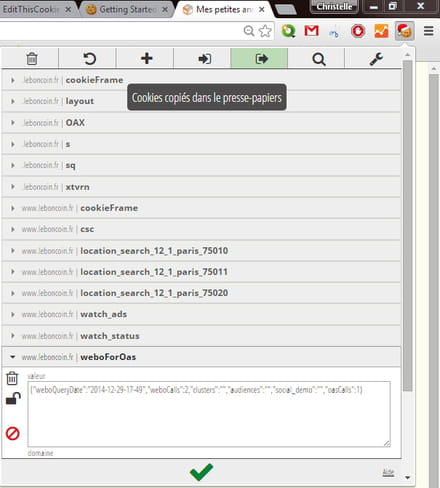Click the popup scrollbar down arrow
The height and width of the screenshot is (488, 440).
[407, 478]
